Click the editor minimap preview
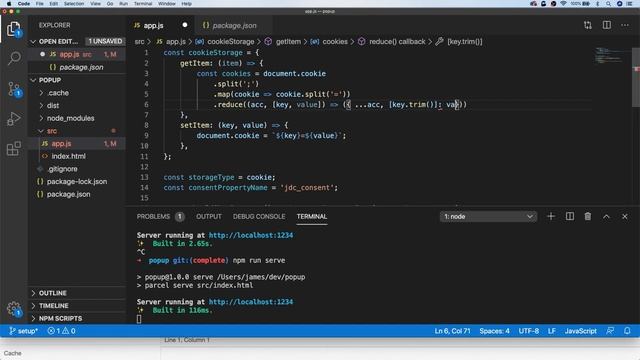640x360 pixels. 610,56
